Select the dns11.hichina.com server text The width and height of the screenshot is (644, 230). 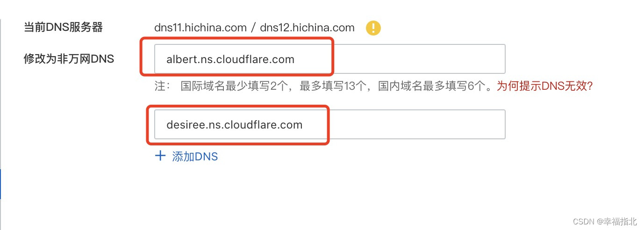point(200,28)
